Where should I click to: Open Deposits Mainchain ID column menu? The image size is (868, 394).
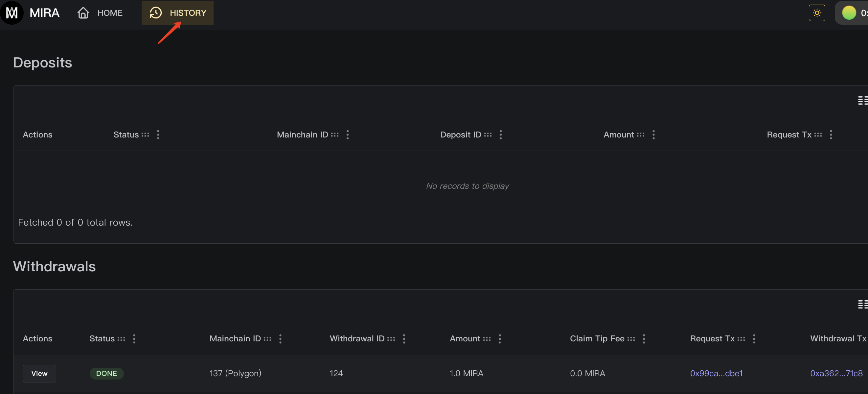point(347,135)
